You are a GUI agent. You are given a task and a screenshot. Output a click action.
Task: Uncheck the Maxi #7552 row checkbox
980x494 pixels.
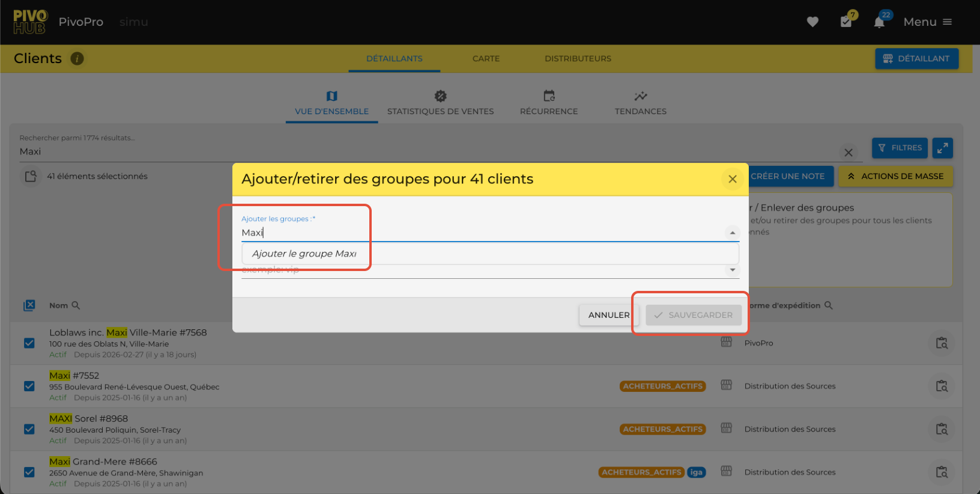(29, 386)
